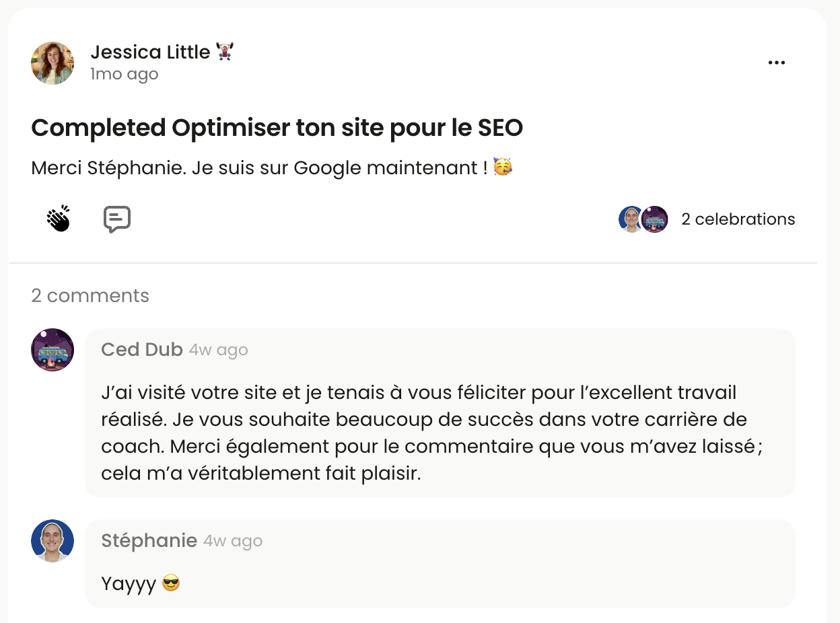840x623 pixels.
Task: Click the party face emoji in post
Action: tap(503, 168)
